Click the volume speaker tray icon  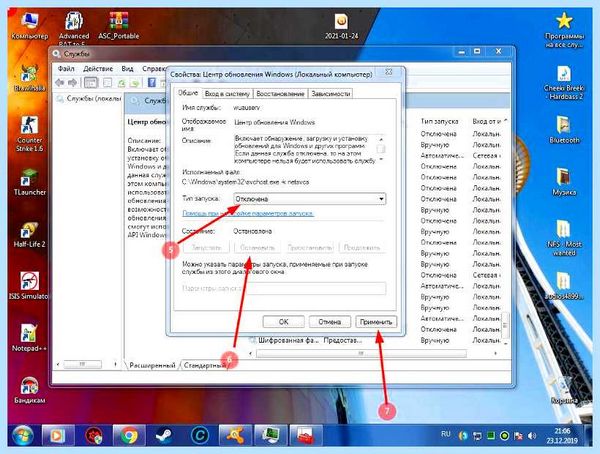[532, 436]
